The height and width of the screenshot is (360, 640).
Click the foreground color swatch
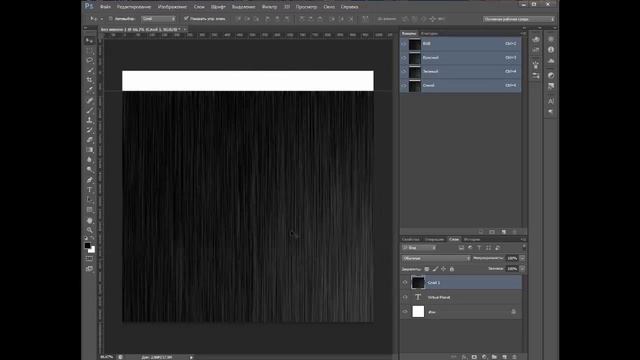pos(87,245)
